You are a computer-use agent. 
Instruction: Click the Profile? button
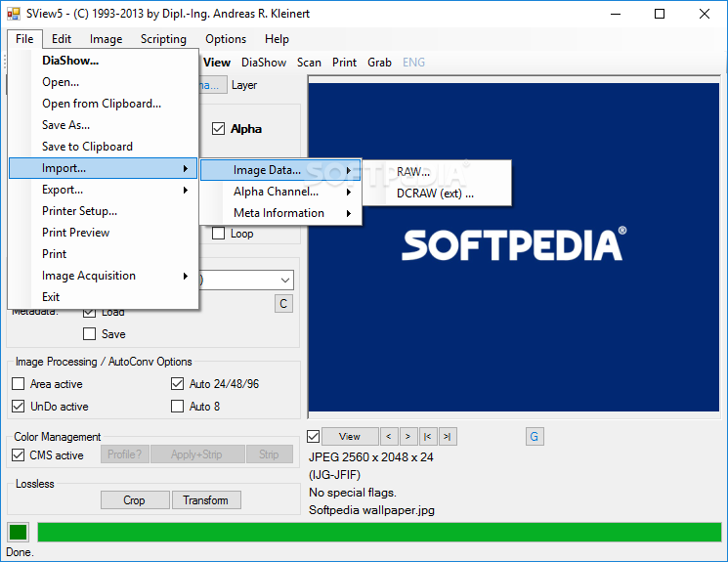click(x=125, y=454)
